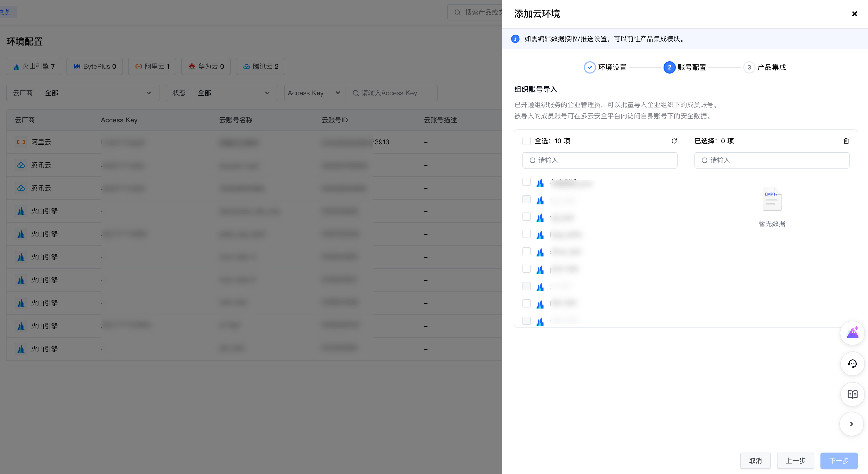This screenshot has height=474, width=868.
Task: Click the 环境设置 step checkmark icon
Action: [589, 67]
